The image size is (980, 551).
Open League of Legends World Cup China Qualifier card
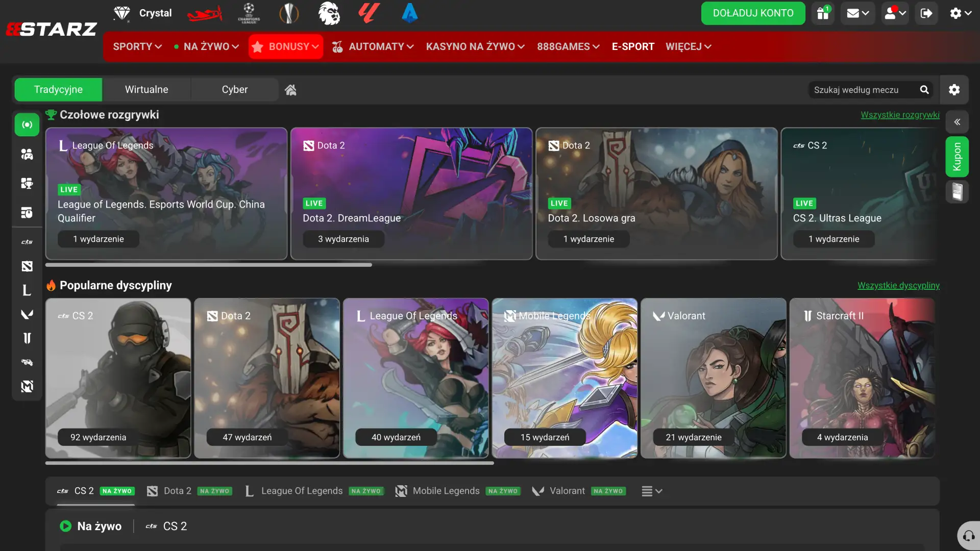[166, 194]
